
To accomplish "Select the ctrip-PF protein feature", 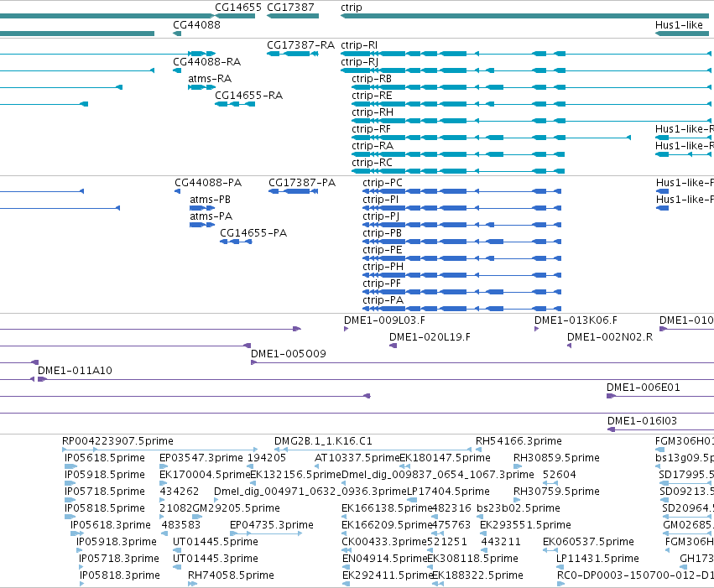I will (x=461, y=292).
